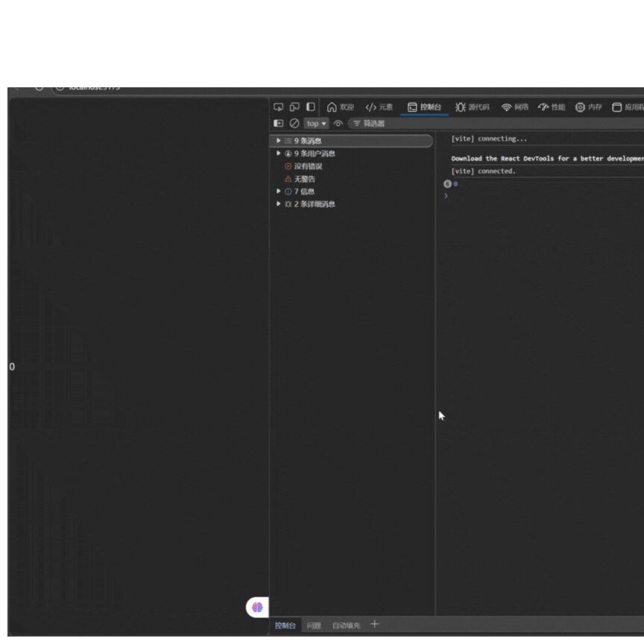Toggle device emulation icon in DevTools
Viewport: 644px width, 644px height.
294,107
